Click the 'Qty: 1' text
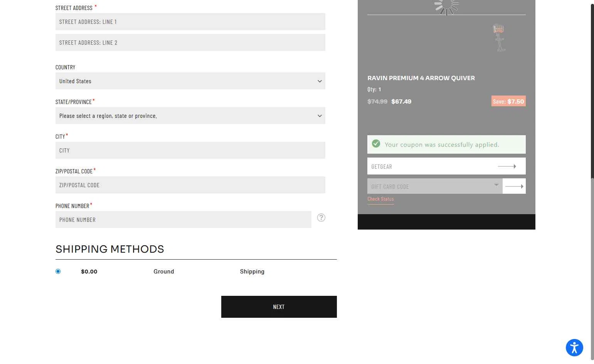This screenshot has height=364, width=594. click(374, 89)
